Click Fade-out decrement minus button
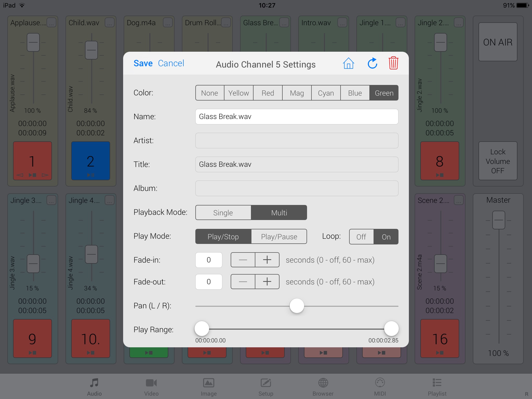 242,281
